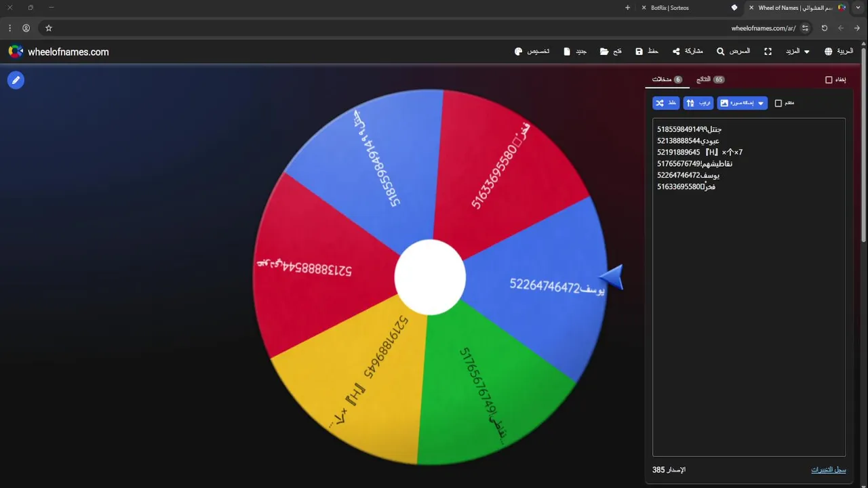This screenshot has width=868, height=488.
Task: Click the red wheel slice 51633695580
Action: pos(505,169)
